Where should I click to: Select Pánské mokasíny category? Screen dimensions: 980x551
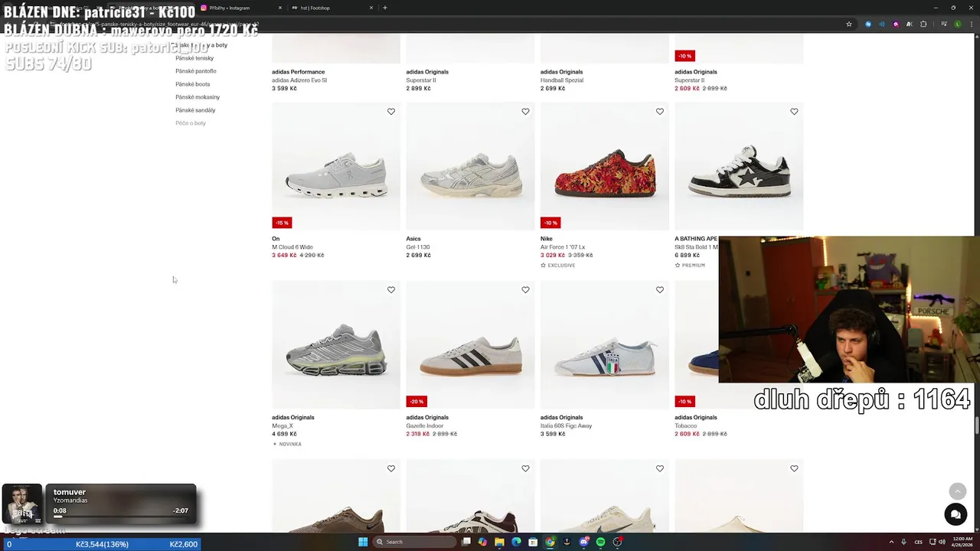198,97
